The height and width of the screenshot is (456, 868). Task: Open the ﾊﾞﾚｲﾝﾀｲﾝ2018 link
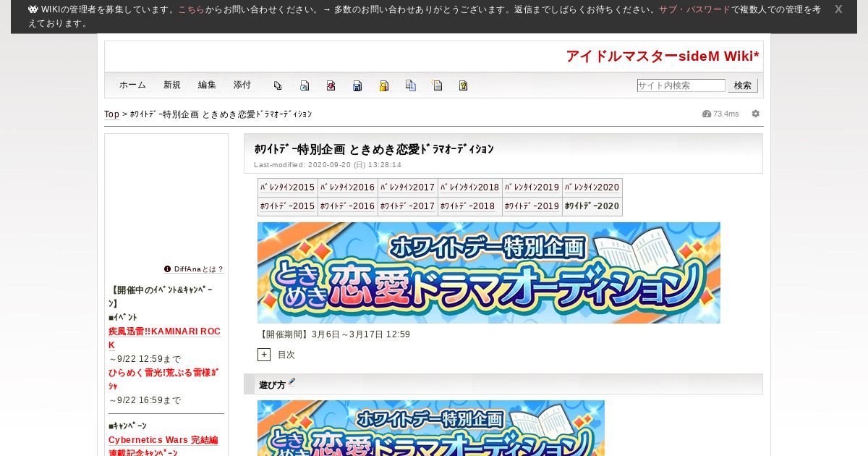470,187
